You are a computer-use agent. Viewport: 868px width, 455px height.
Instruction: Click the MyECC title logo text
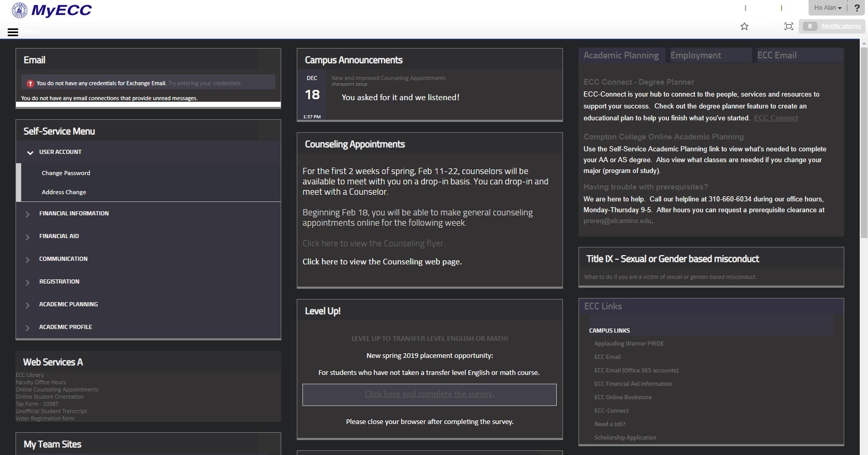[x=62, y=10]
